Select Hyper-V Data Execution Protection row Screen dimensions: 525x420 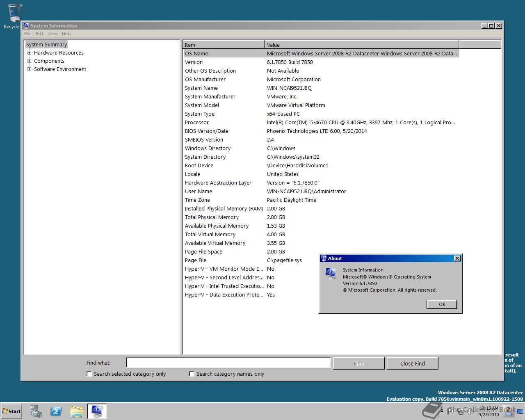tap(321, 294)
